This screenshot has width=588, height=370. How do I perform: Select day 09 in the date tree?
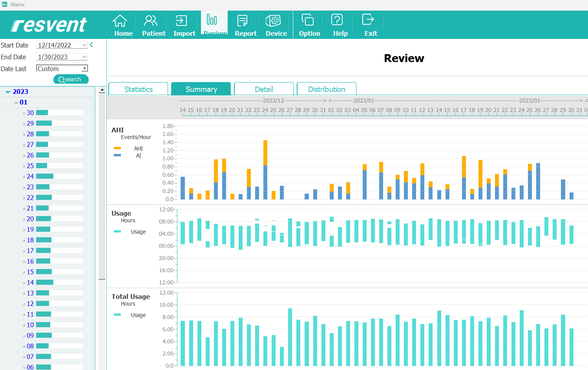[x=30, y=335]
